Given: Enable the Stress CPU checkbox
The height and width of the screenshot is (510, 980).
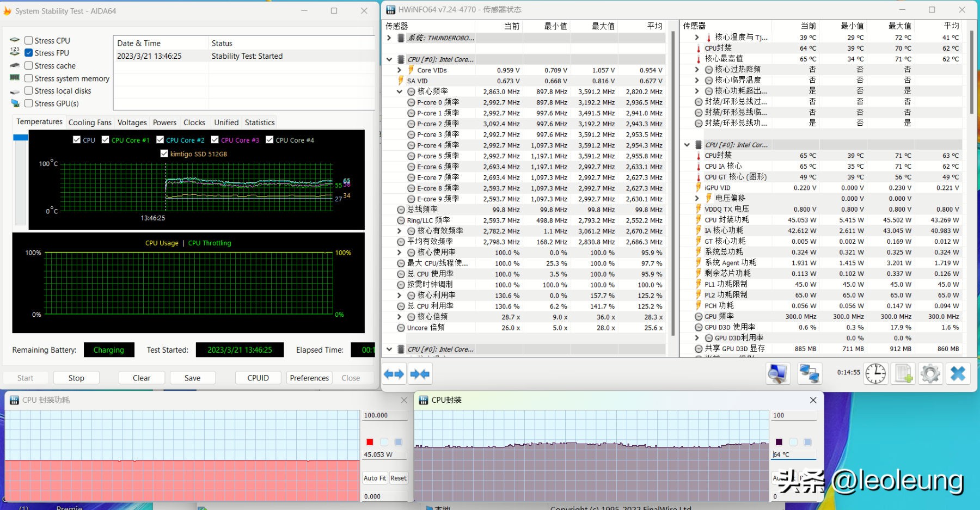Looking at the screenshot, I should point(29,40).
